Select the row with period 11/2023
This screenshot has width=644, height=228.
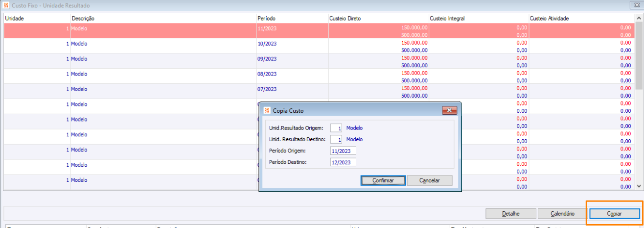pyautogui.click(x=319, y=31)
